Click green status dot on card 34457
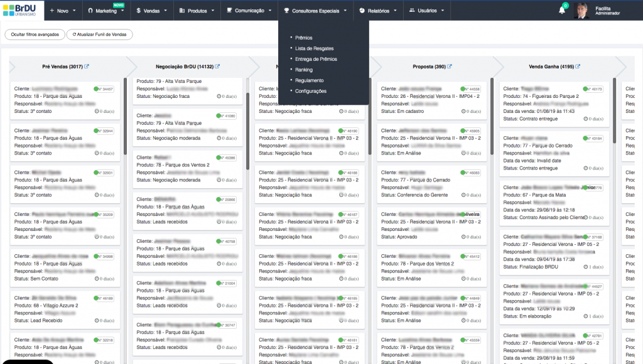This screenshot has height=364, width=643. [x=96, y=89]
